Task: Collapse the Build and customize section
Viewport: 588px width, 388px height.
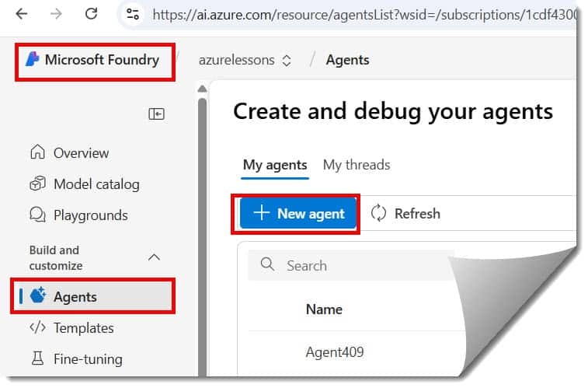Action: point(154,257)
